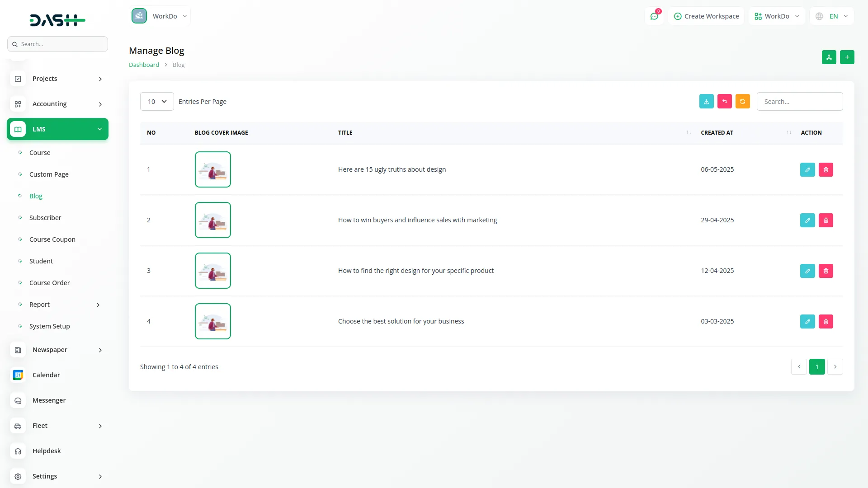Click the green plus create blog button
Viewport: 868px width, 488px height.
[x=847, y=57]
